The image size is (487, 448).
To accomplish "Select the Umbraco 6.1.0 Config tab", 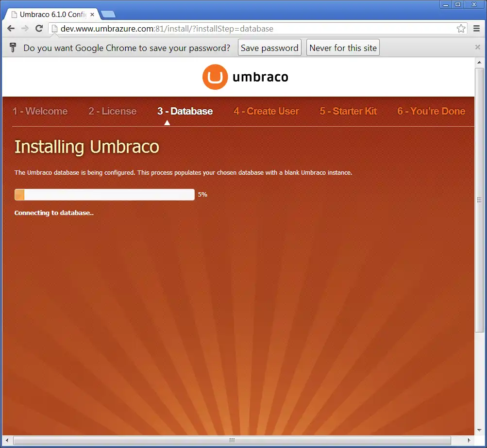I will [53, 14].
